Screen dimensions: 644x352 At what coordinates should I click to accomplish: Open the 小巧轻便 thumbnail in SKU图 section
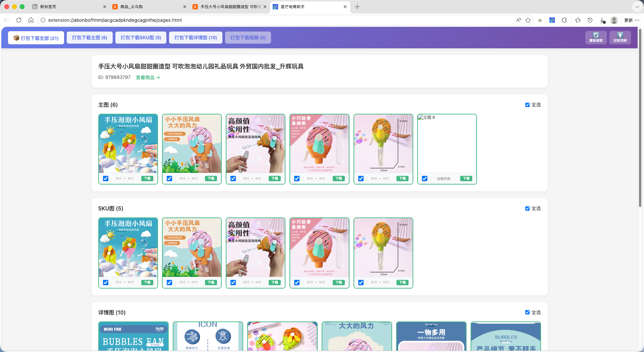[x=319, y=248]
